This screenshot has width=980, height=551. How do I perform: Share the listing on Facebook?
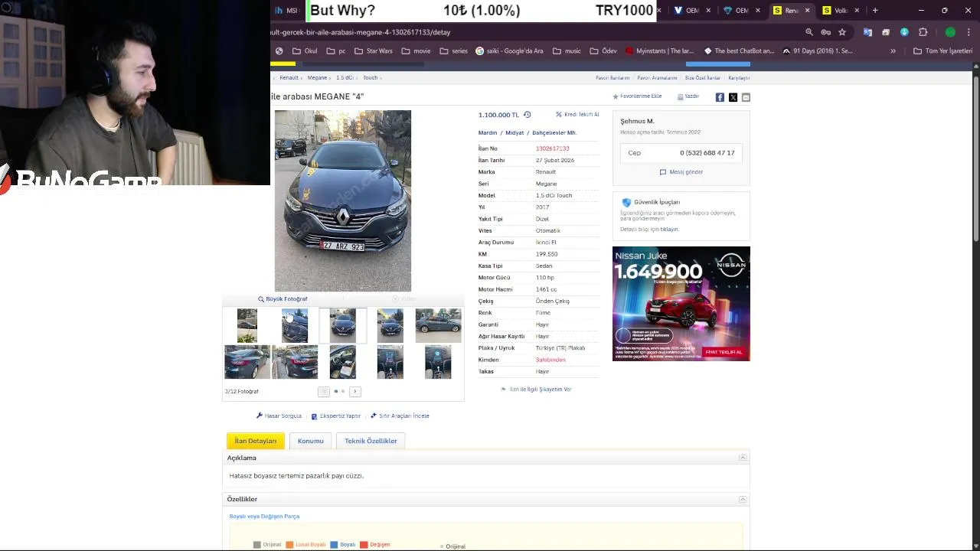click(x=720, y=97)
